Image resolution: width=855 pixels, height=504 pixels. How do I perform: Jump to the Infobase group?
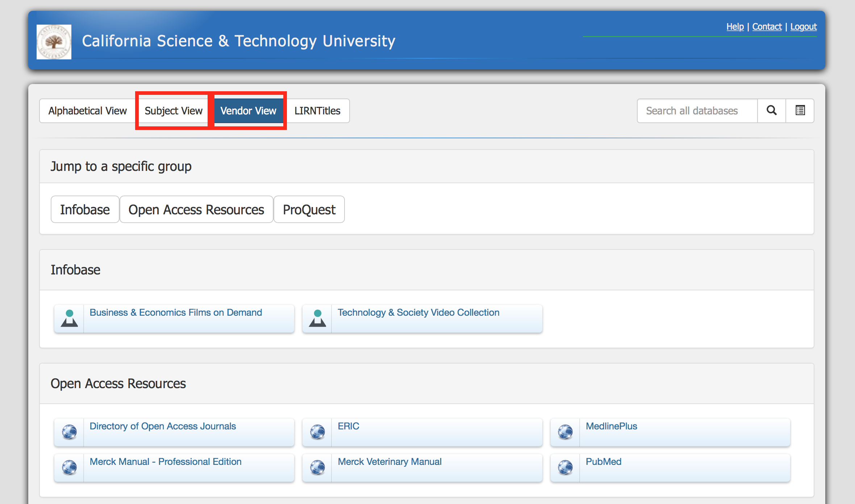[x=85, y=210]
